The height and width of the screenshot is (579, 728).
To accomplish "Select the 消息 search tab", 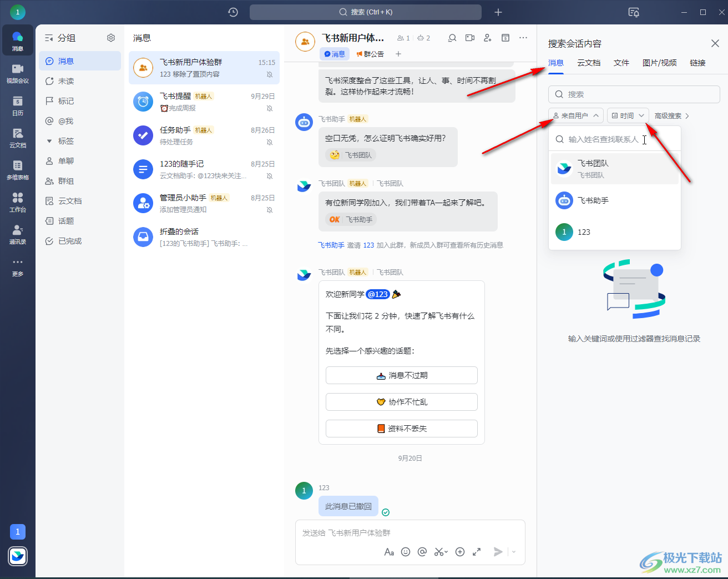I will [x=556, y=63].
